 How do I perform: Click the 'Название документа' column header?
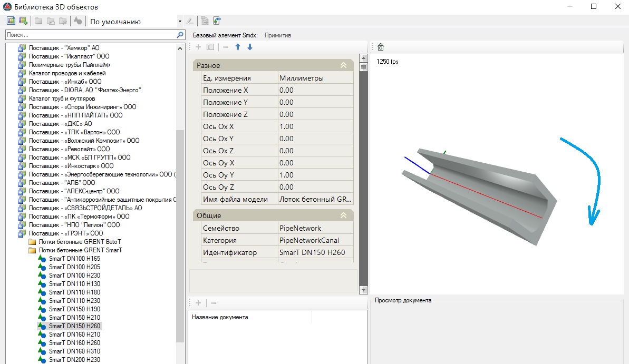click(x=220, y=317)
